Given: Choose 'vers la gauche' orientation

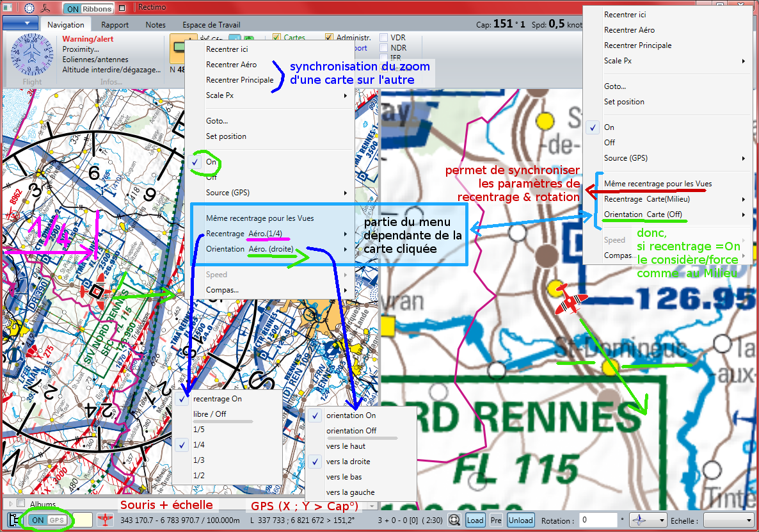Looking at the screenshot, I should coord(361,492).
